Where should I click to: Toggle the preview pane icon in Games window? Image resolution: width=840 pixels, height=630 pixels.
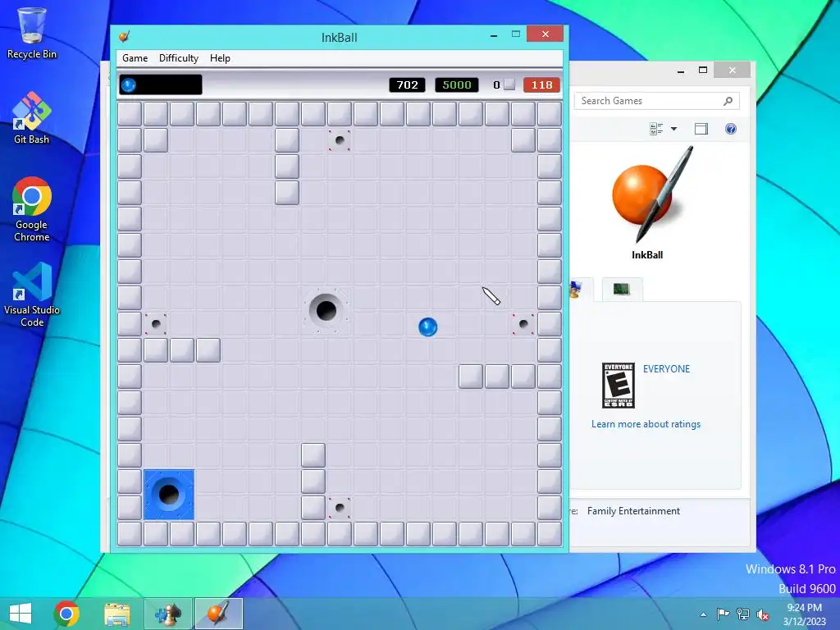tap(701, 129)
